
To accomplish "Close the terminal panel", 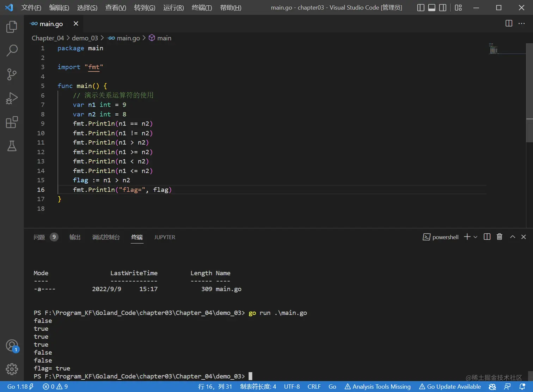I will coord(523,237).
